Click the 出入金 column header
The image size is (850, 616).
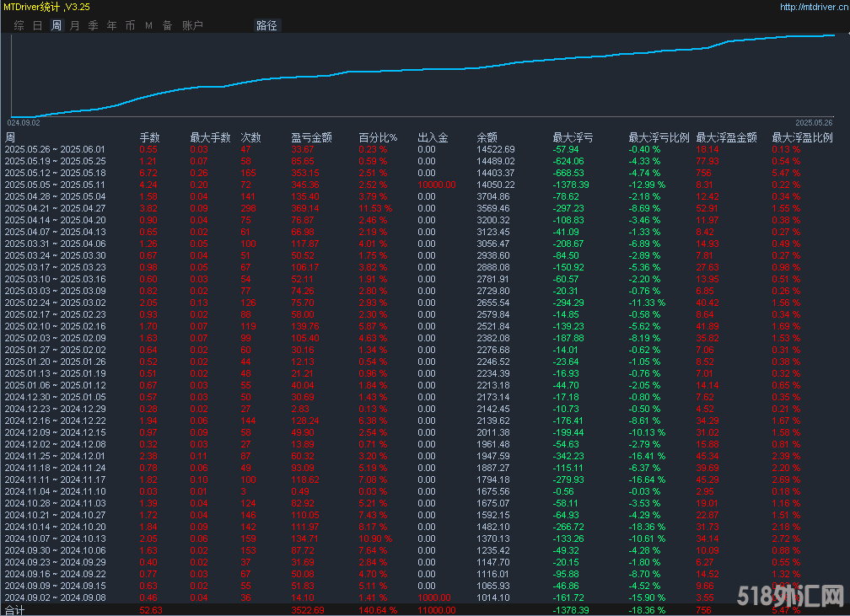(433, 137)
